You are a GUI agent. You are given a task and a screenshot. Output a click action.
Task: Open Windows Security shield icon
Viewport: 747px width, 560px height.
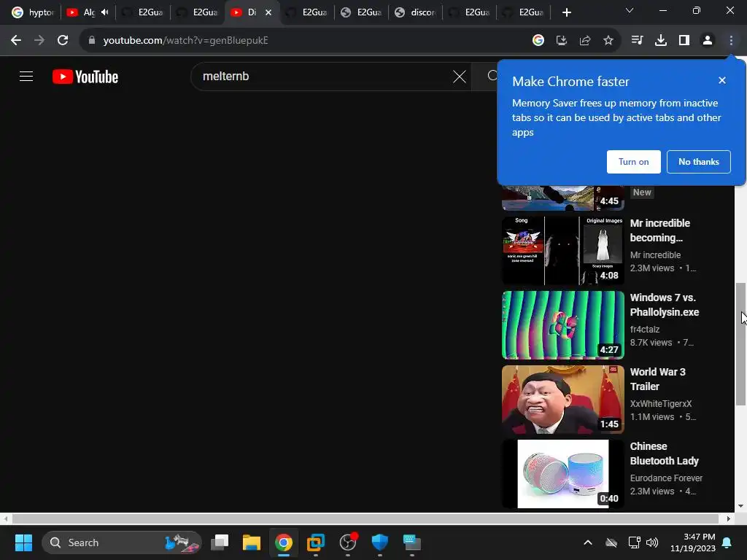point(379,542)
